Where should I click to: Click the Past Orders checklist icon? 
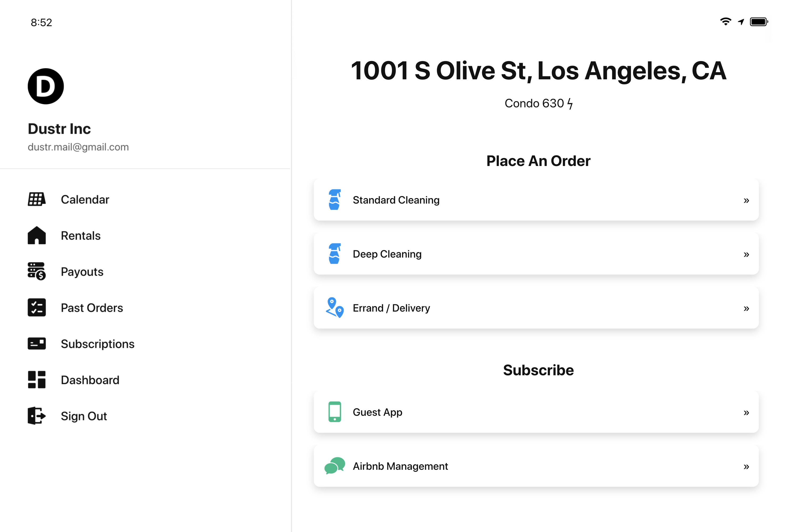pyautogui.click(x=37, y=307)
